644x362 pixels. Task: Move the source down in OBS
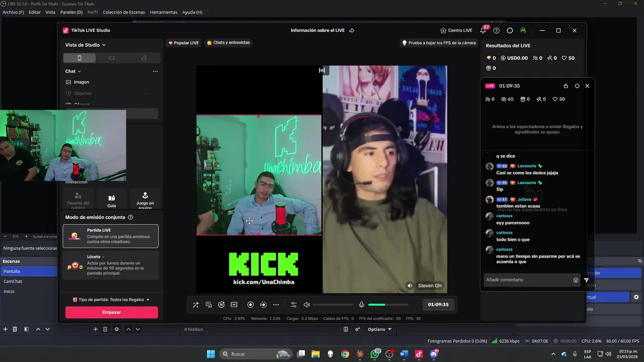pyautogui.click(x=138, y=329)
